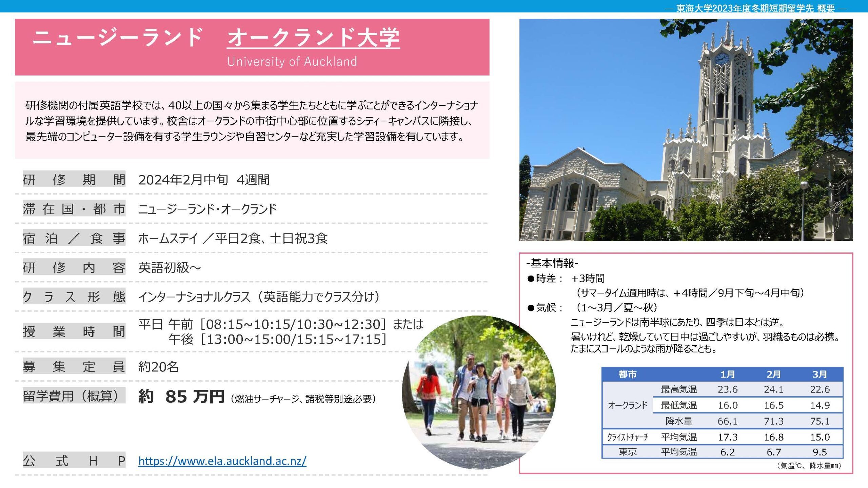Click the University of Auckland subtitle

(x=292, y=61)
